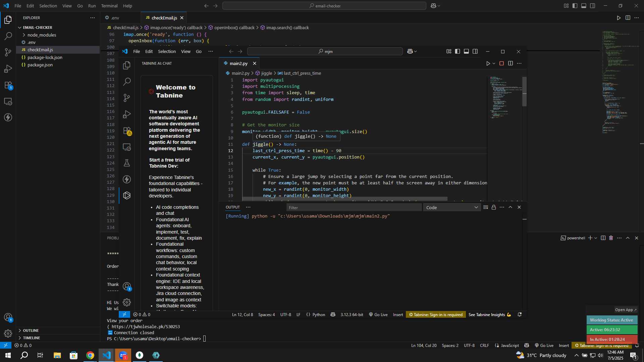Open Accounts icon in front window activity bar
The width and height of the screenshot is (644, 362).
click(127, 287)
